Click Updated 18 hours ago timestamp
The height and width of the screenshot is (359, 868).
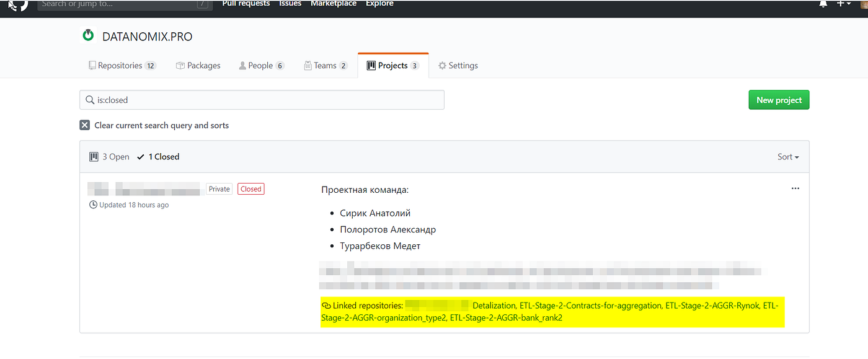(129, 205)
